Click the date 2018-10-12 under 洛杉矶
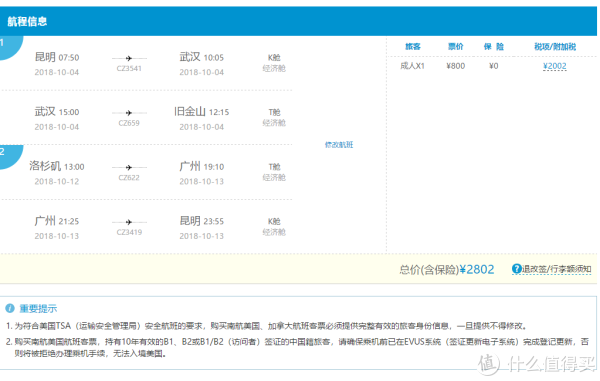The image size is (600, 381). coord(57,181)
